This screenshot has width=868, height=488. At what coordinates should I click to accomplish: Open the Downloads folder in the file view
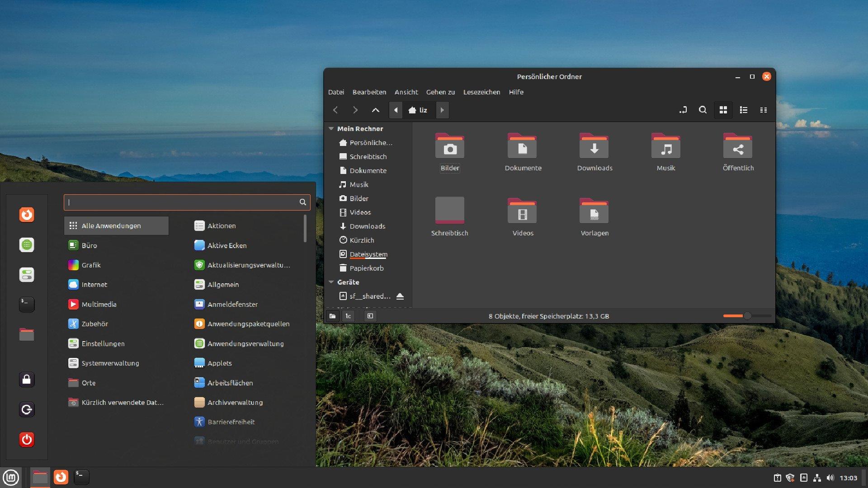594,147
